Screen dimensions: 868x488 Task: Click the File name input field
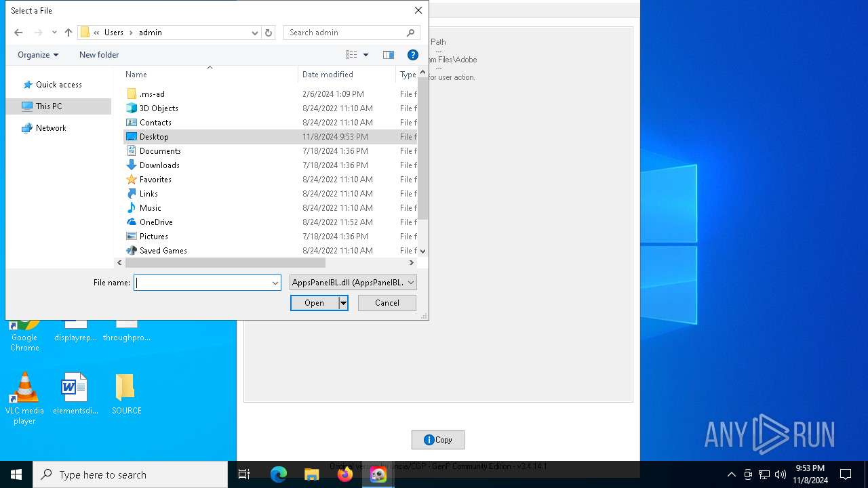pyautogui.click(x=202, y=283)
